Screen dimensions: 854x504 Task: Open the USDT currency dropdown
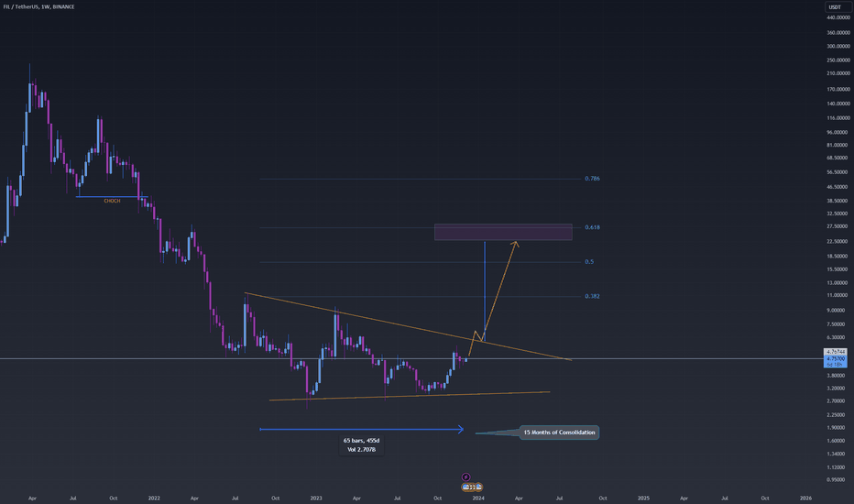click(834, 7)
